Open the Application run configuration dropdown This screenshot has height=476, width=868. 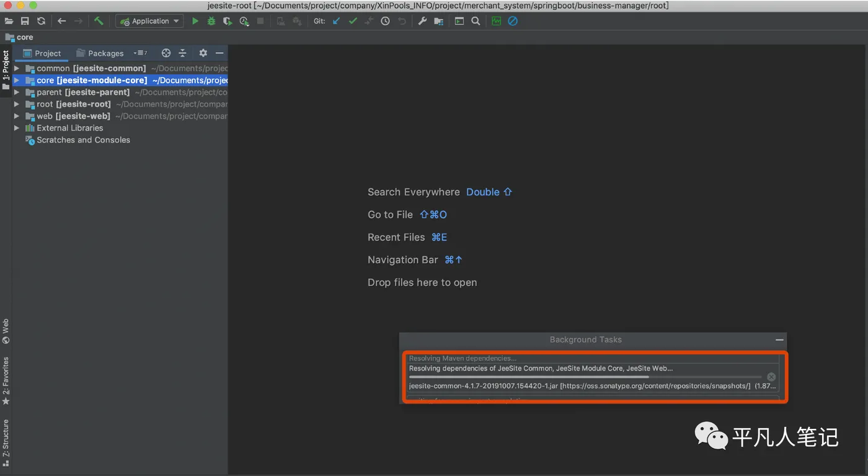pyautogui.click(x=149, y=21)
